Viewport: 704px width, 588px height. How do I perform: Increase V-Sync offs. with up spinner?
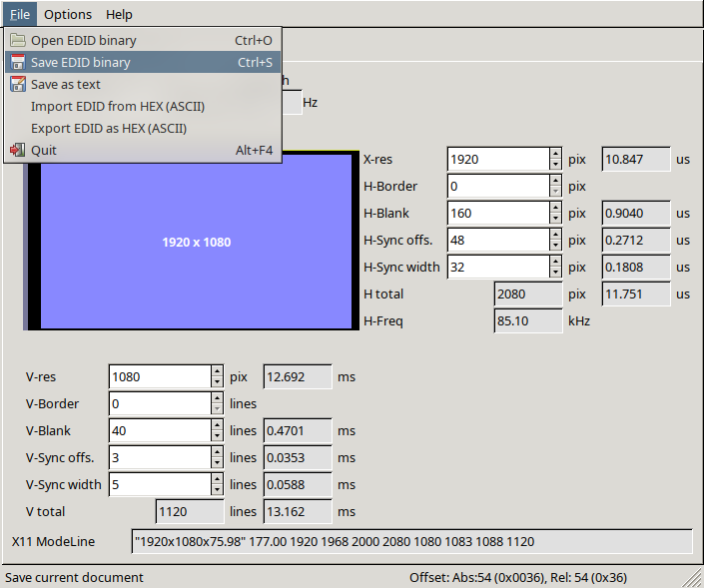pos(218,452)
